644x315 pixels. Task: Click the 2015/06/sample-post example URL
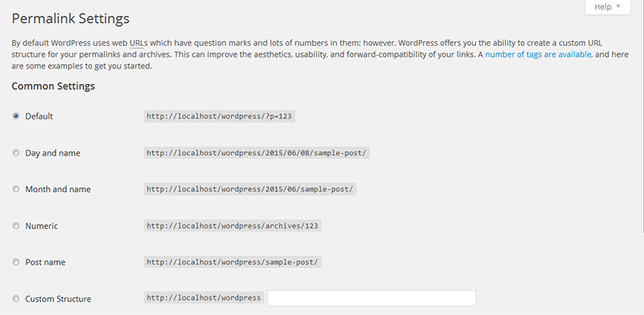point(250,189)
